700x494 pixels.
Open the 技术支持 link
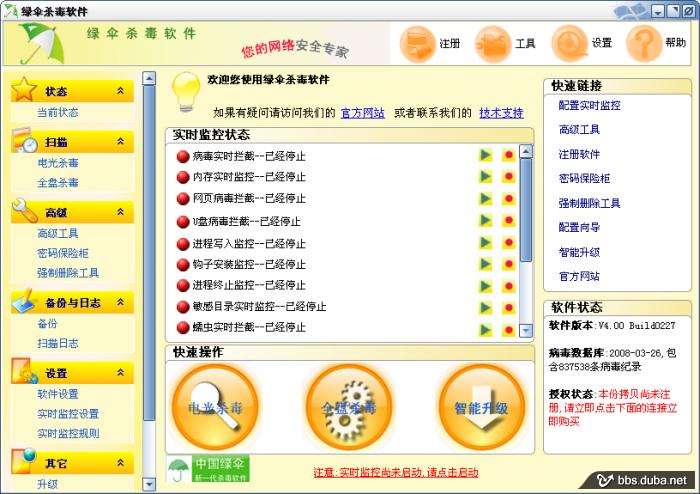coord(501,113)
